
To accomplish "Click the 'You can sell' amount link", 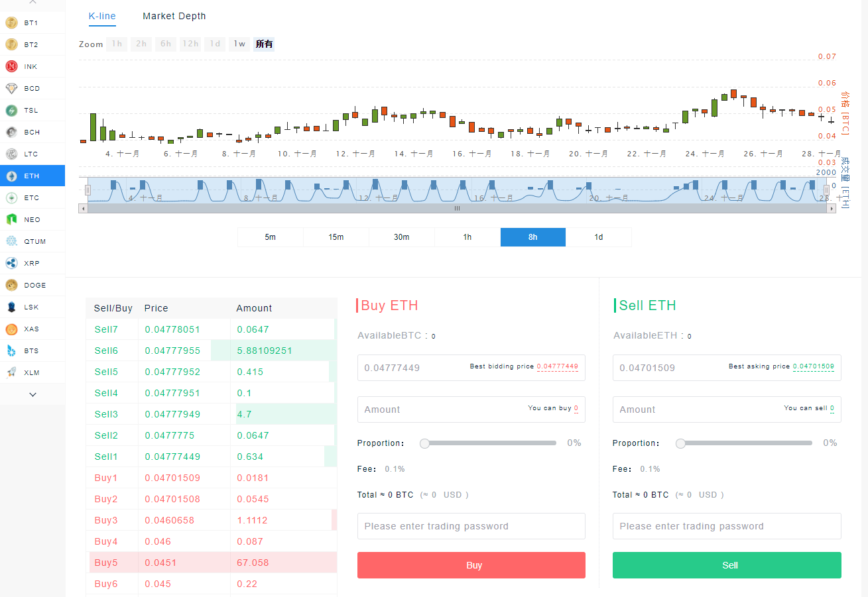I will (832, 408).
